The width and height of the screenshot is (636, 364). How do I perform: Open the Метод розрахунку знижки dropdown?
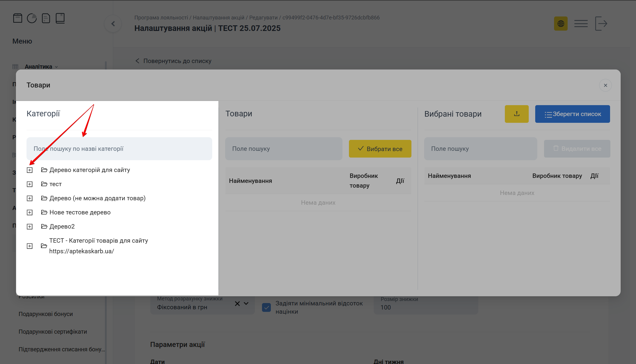tap(246, 303)
